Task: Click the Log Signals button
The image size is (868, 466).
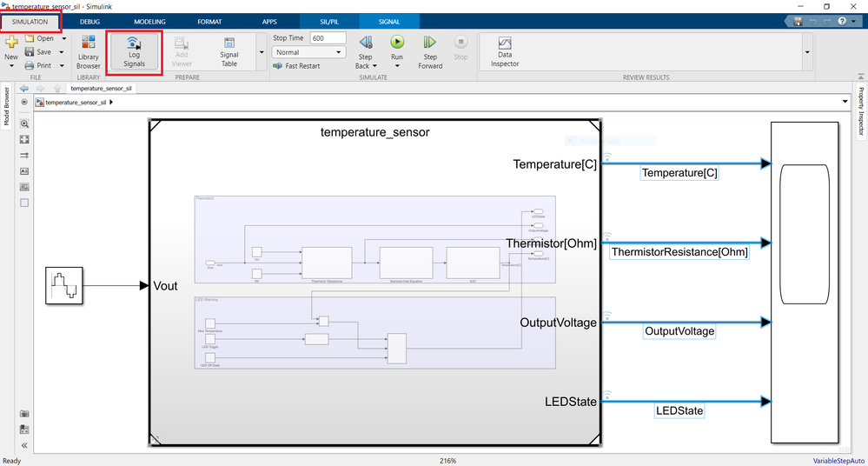Action: 134,51
